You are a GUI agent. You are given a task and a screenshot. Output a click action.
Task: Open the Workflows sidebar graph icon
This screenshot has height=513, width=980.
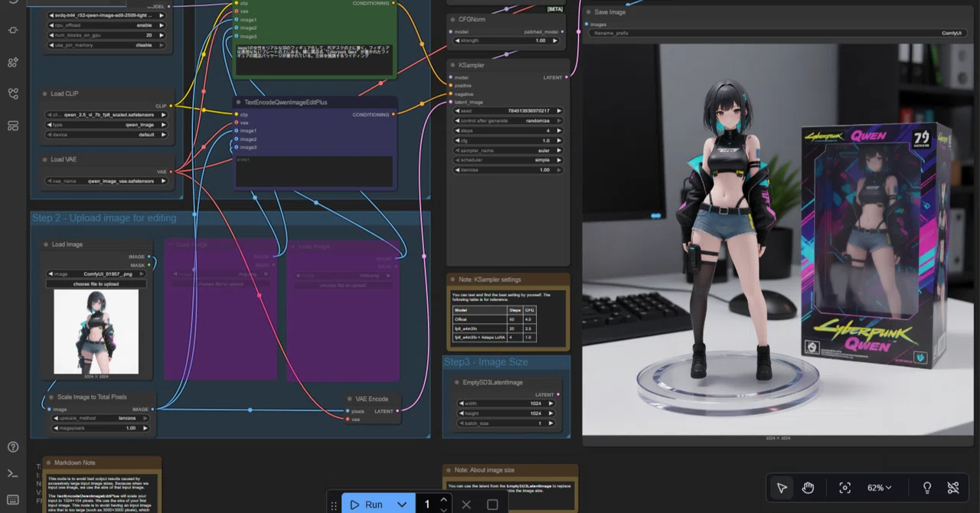(x=13, y=93)
